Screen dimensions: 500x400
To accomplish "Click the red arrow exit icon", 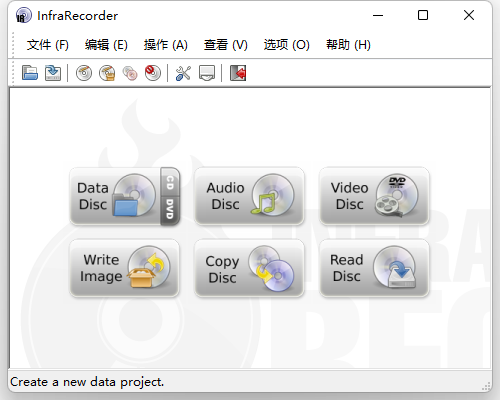I will pos(238,73).
